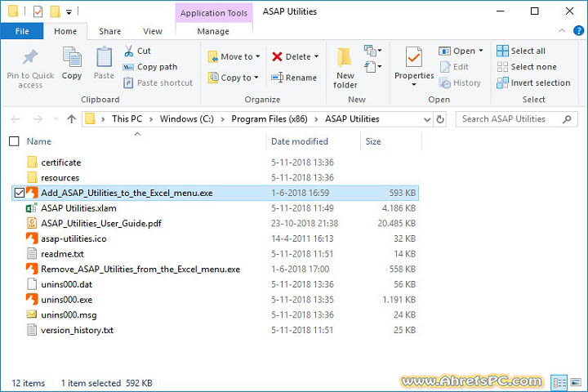The image size is (588, 392).
Task: Expand the Delete dropdown arrow
Action: tap(316, 56)
